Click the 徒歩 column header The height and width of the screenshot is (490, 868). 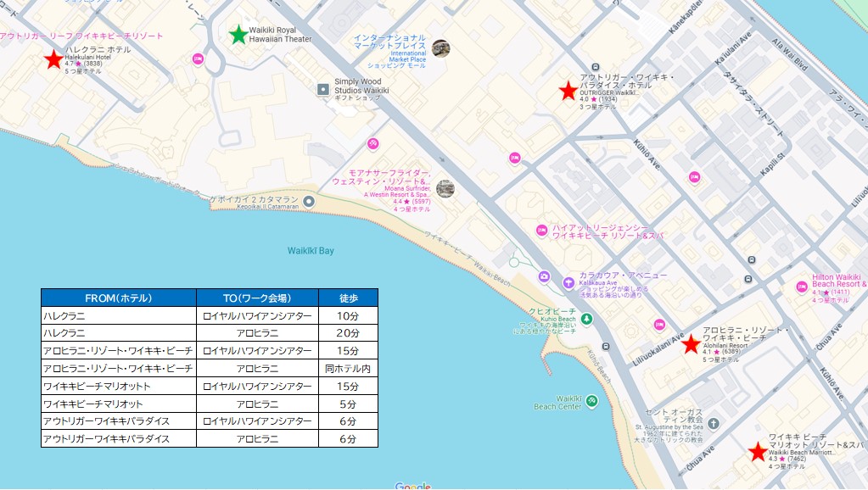pyautogui.click(x=348, y=298)
